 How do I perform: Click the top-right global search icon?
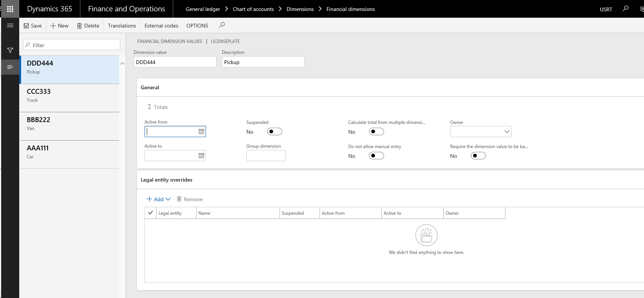(626, 9)
